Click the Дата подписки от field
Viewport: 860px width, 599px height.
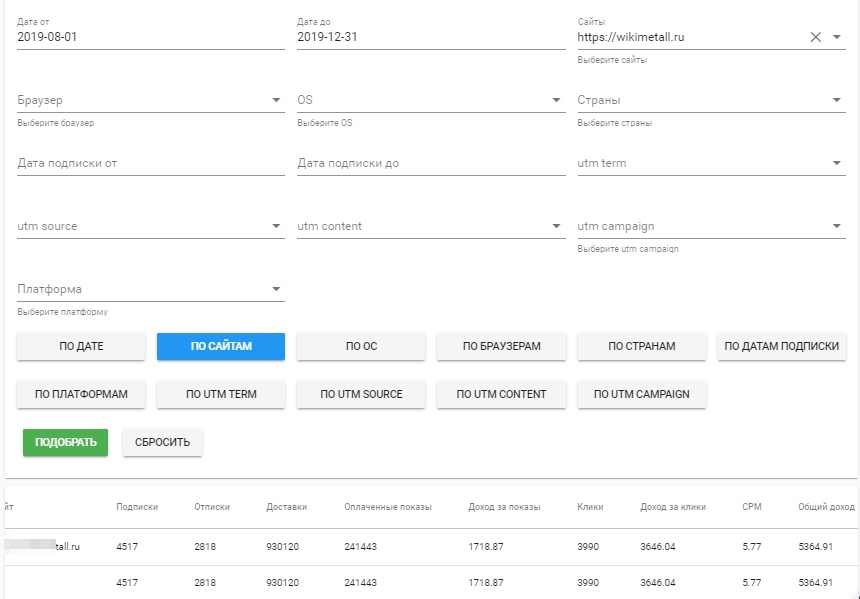point(150,163)
